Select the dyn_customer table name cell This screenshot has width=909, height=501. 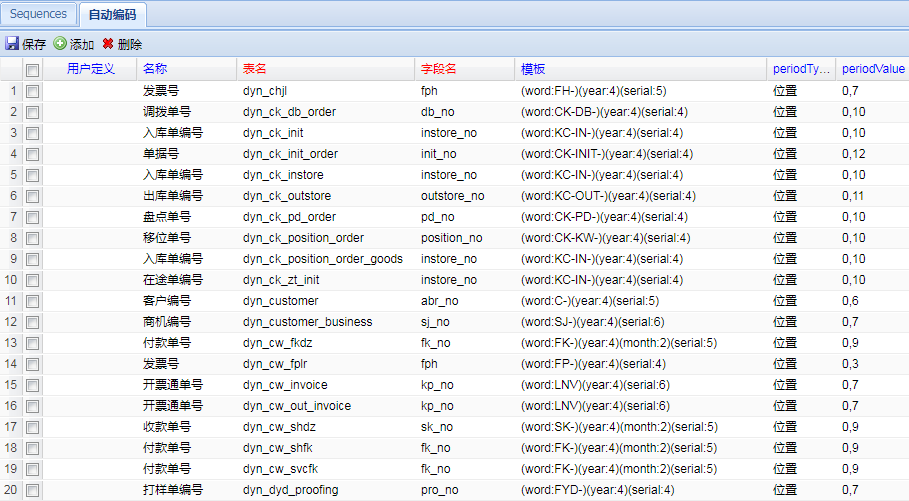[x=281, y=301]
